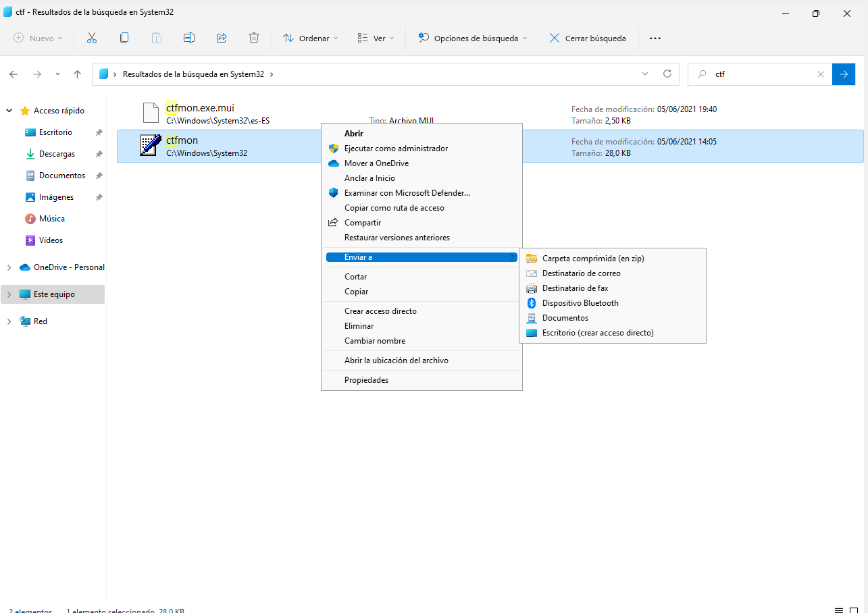Viewport: 868px width, 613px height.
Task: Click the Up navigation arrow
Action: (x=77, y=74)
